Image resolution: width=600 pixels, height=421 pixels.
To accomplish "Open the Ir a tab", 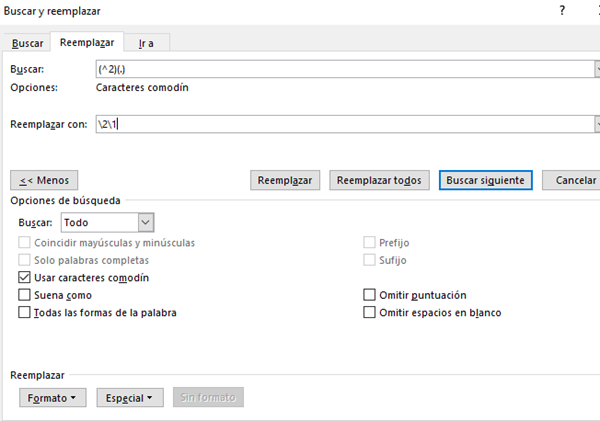I will (148, 43).
